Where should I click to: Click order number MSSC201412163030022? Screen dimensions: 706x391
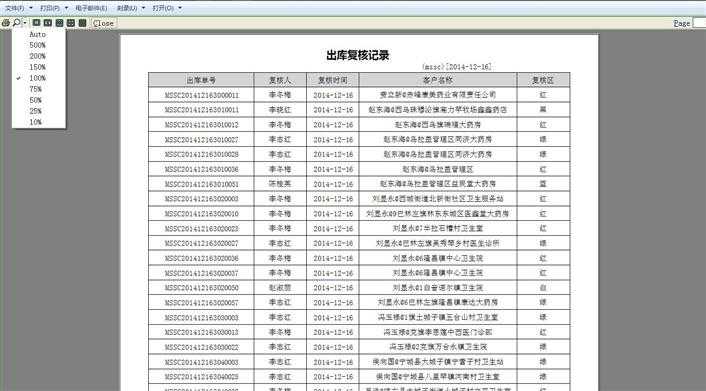coord(202,347)
